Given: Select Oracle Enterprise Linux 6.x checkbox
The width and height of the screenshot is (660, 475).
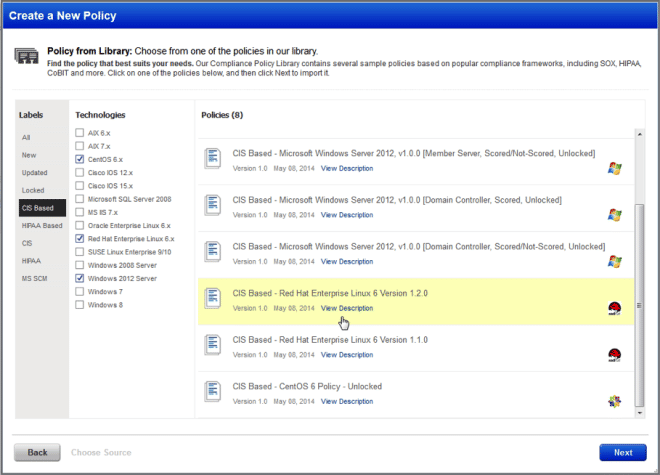Looking at the screenshot, I should (x=80, y=225).
